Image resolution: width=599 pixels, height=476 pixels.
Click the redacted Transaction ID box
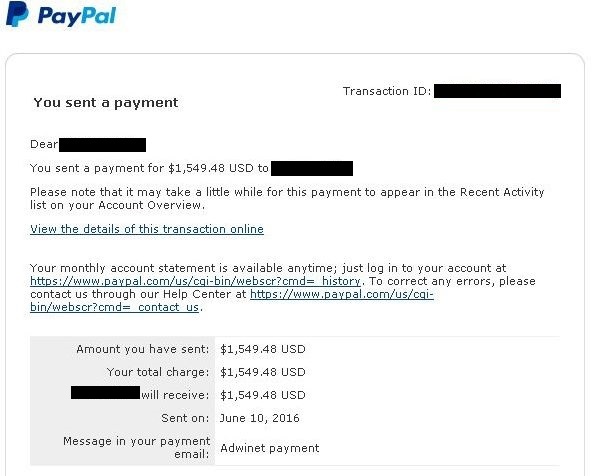(x=497, y=91)
